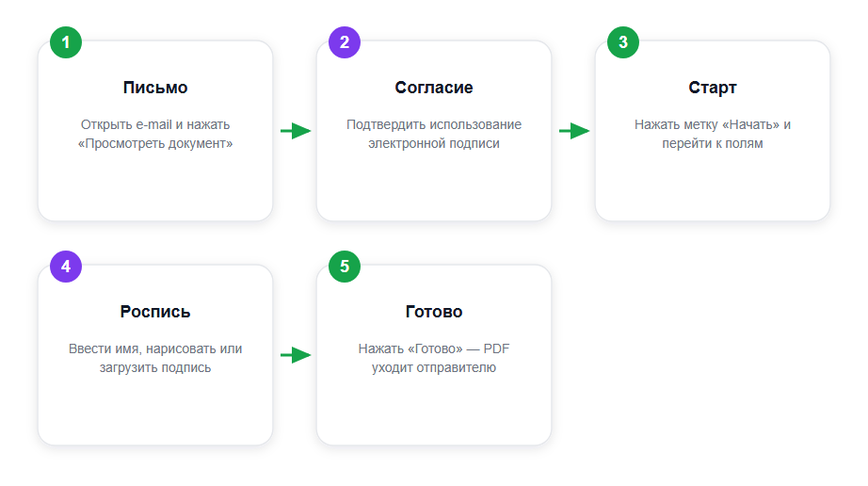Select the Роспись card heading
The width and height of the screenshot is (868, 486).
click(155, 312)
